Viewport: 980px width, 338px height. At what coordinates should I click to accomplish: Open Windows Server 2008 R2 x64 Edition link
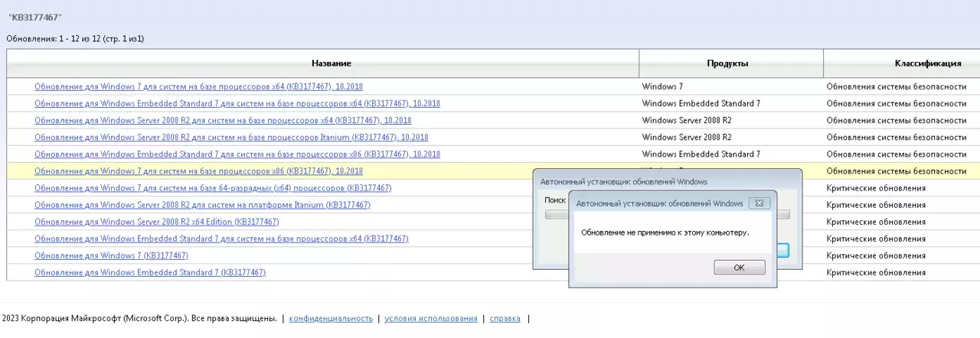(157, 221)
